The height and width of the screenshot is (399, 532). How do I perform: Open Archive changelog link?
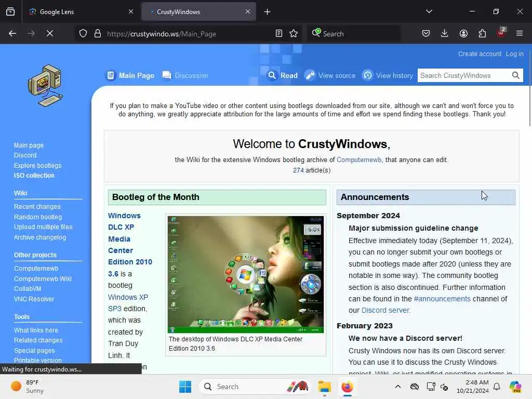[x=39, y=237]
